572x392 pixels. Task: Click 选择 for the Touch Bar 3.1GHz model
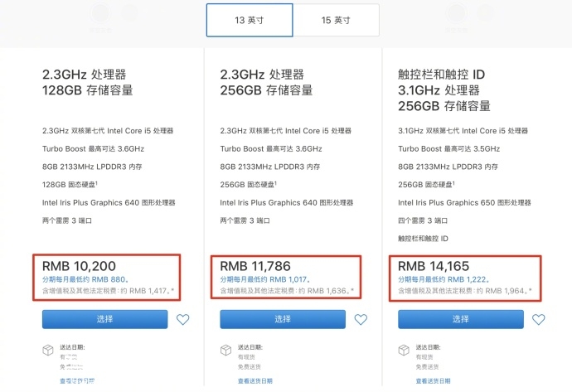[461, 319]
